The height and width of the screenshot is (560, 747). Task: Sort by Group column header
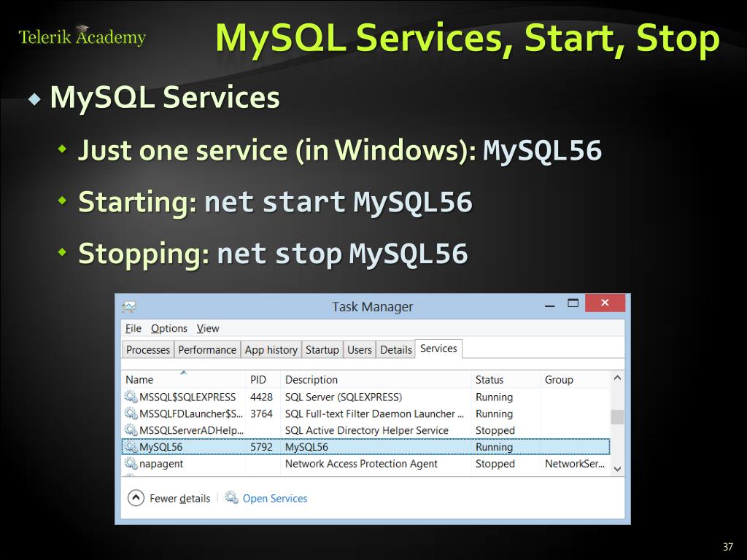click(575, 379)
